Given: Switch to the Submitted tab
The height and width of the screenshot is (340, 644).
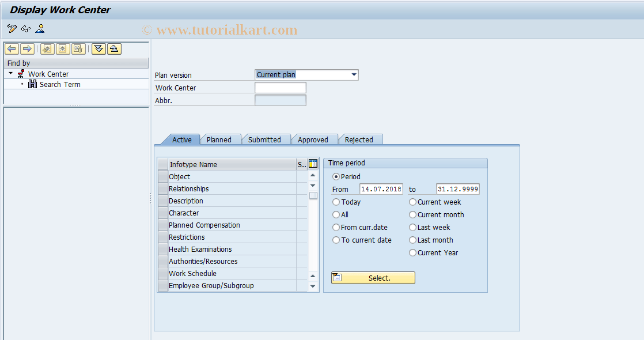Looking at the screenshot, I should pyautogui.click(x=264, y=139).
